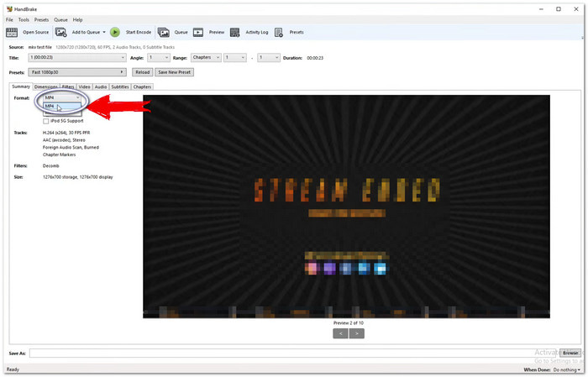Viewport: 588px width, 377px height.
Task: Expand the Add to Queue dropdown arrow
Action: (x=104, y=32)
